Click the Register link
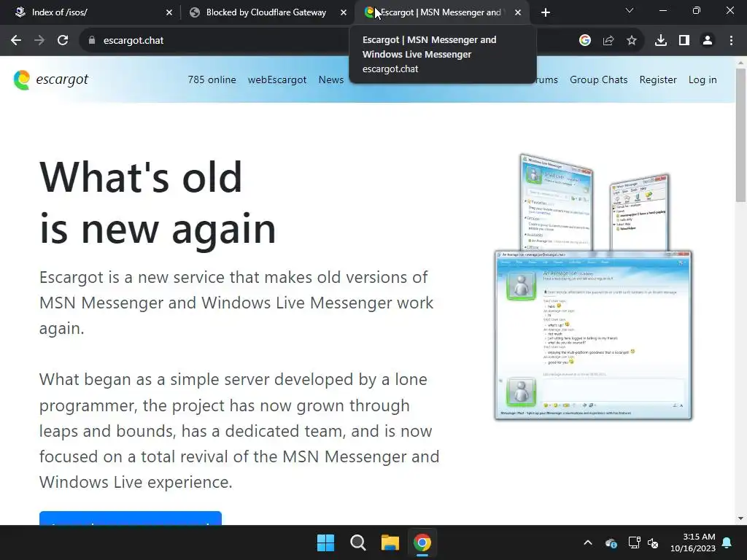747x560 pixels. (x=658, y=79)
